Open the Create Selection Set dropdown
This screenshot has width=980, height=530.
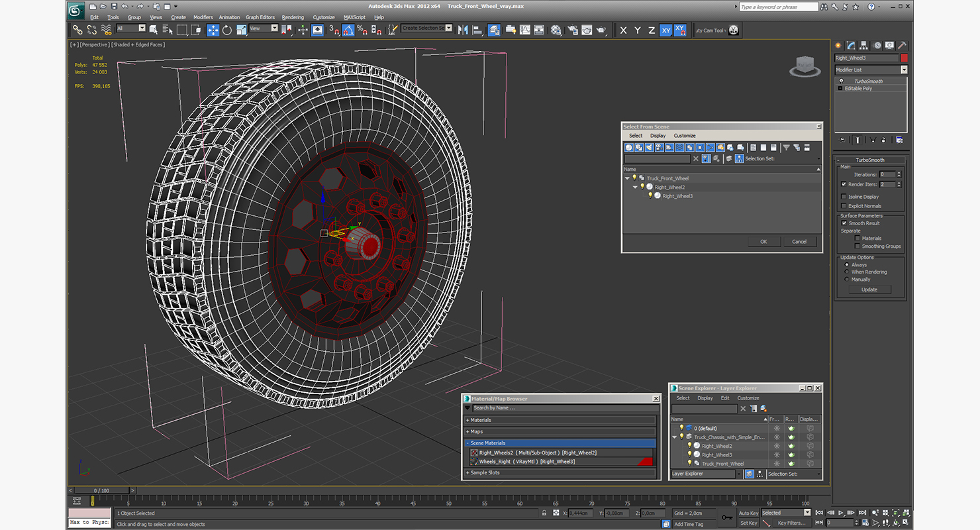pyautogui.click(x=426, y=28)
